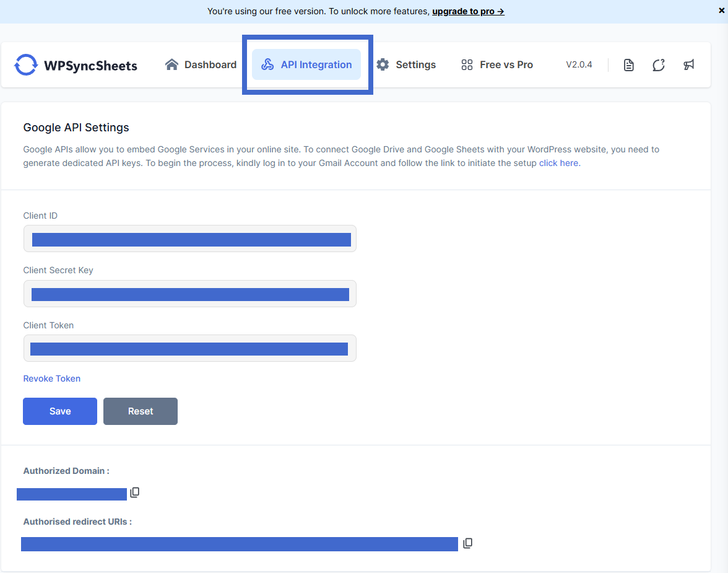Select the API Integration tab
Viewport: 728px width, 573px height.
[x=306, y=65]
